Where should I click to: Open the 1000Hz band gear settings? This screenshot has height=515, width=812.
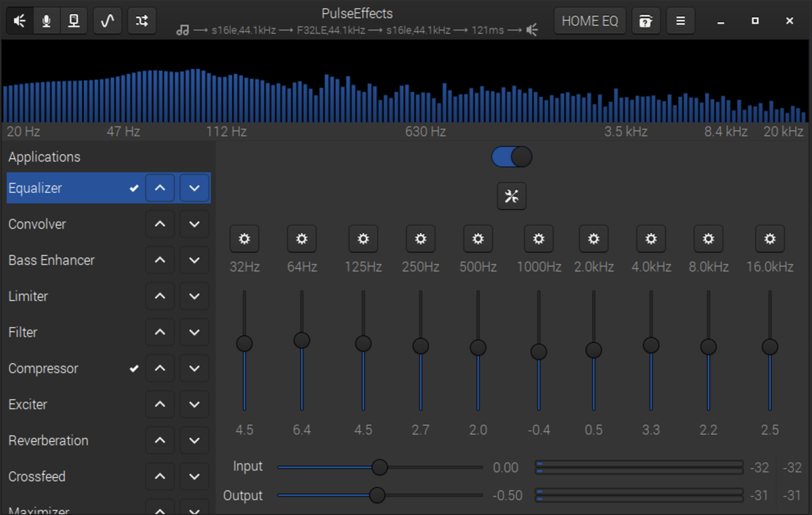click(x=539, y=239)
